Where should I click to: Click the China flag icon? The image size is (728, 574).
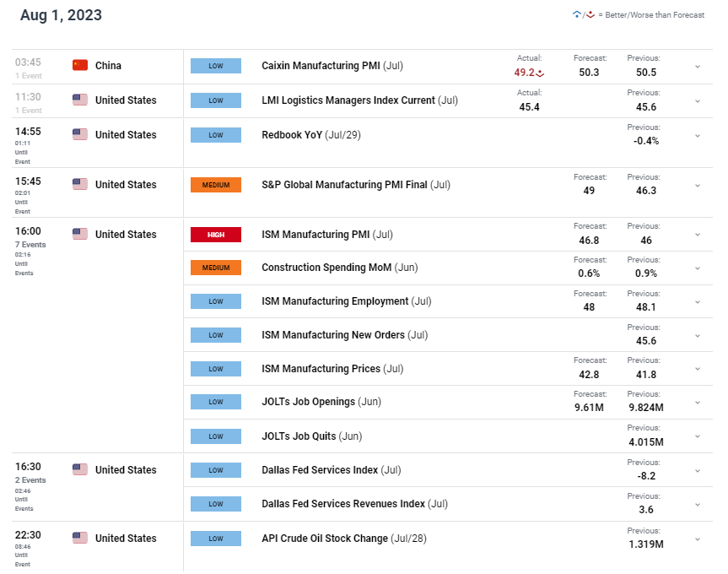80,65
